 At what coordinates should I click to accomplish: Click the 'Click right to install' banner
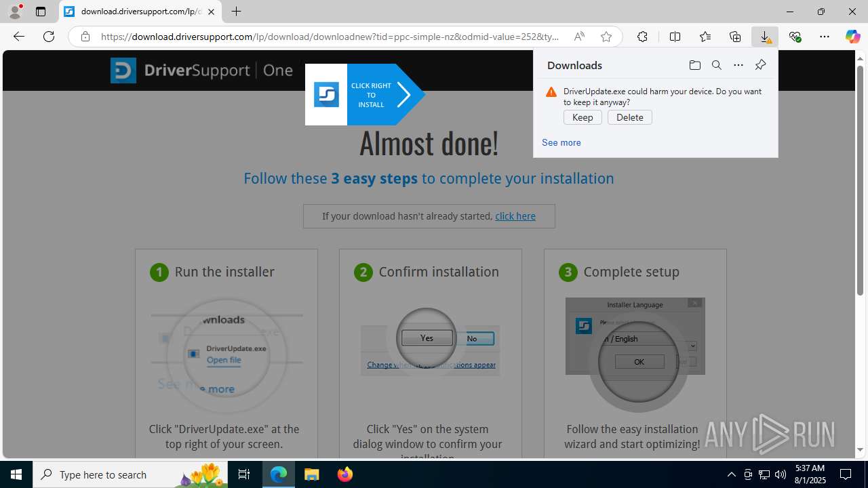click(x=365, y=94)
